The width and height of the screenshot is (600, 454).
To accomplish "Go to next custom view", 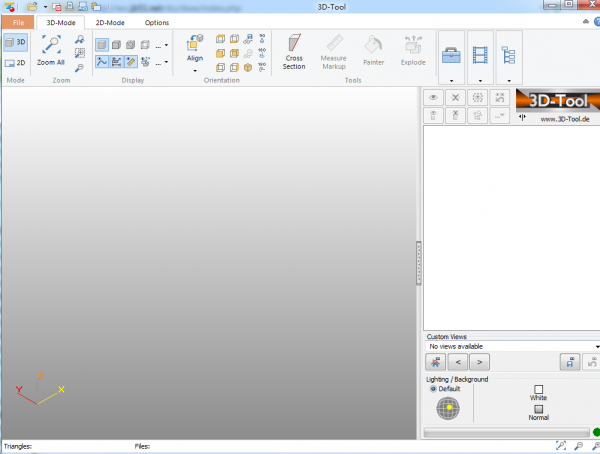I will click(x=479, y=362).
